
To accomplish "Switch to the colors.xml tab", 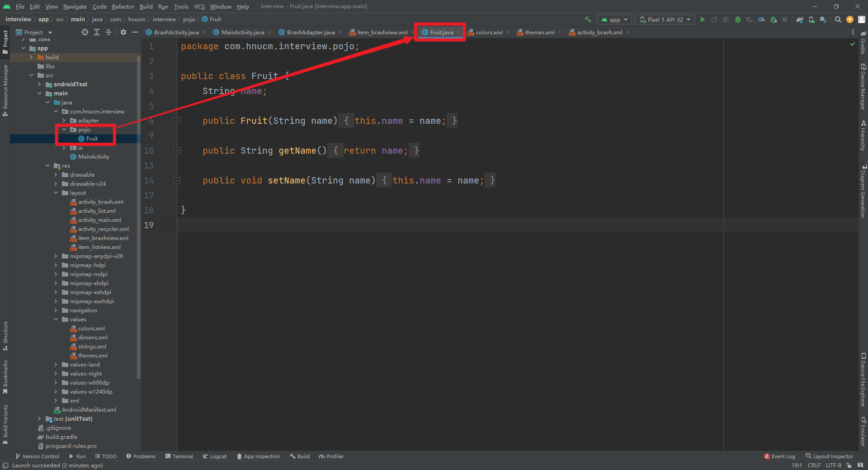I will (x=489, y=32).
